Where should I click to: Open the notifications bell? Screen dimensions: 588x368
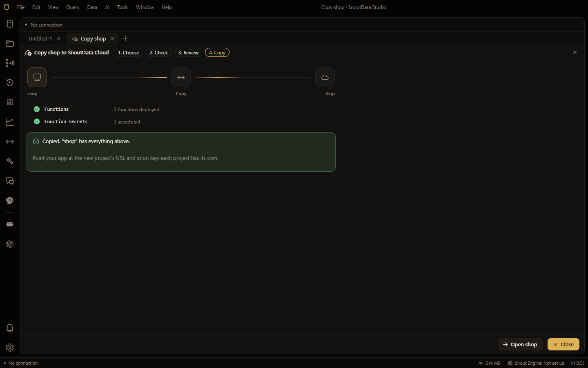10,328
